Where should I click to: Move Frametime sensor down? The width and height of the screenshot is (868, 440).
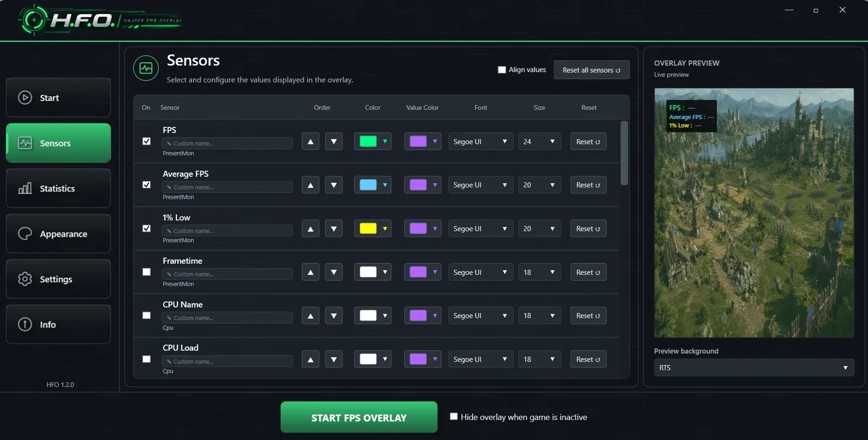click(334, 272)
